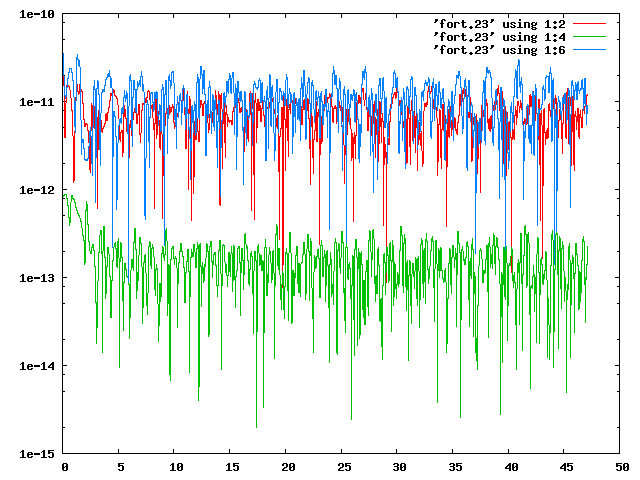The width and height of the screenshot is (640, 480).
Task: Click the legend entry 'fort.23' using 1:2
Action: (499, 24)
